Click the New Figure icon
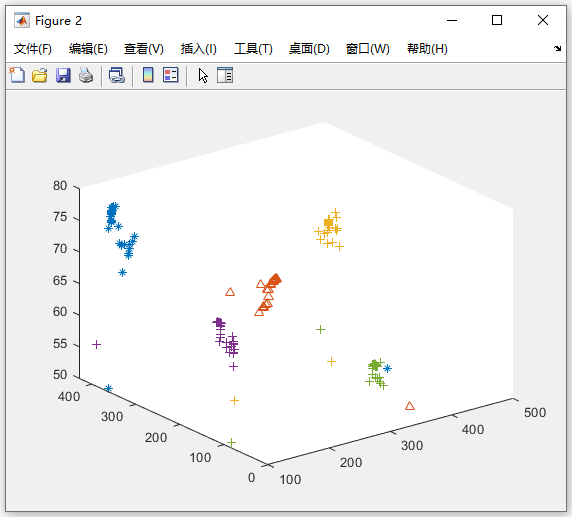Viewport: 572px width, 517px height. tap(17, 76)
